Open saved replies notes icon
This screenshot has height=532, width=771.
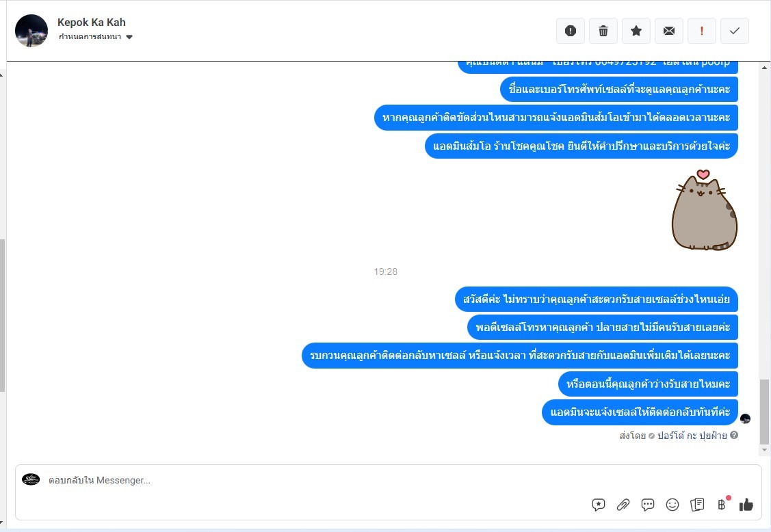697,505
